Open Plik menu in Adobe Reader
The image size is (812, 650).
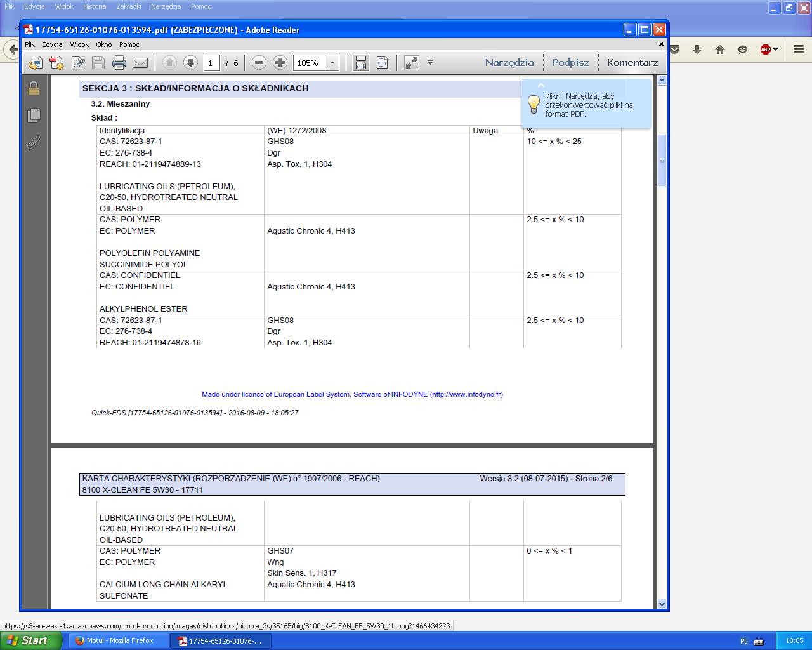point(30,44)
